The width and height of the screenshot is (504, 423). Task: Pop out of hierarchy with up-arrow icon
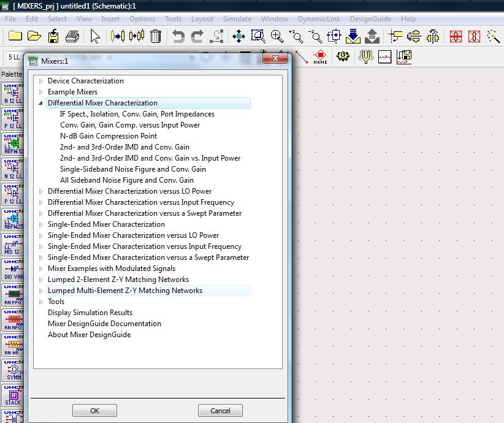tap(372, 36)
